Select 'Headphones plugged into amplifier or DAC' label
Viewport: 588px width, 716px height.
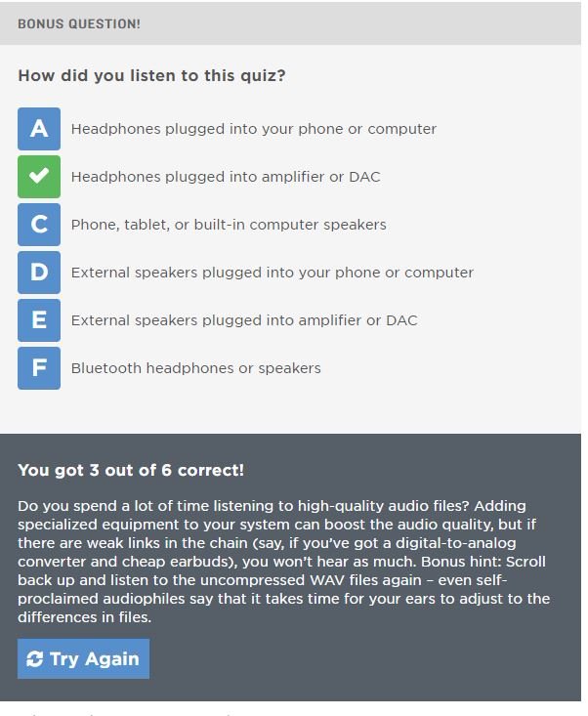[x=226, y=177]
